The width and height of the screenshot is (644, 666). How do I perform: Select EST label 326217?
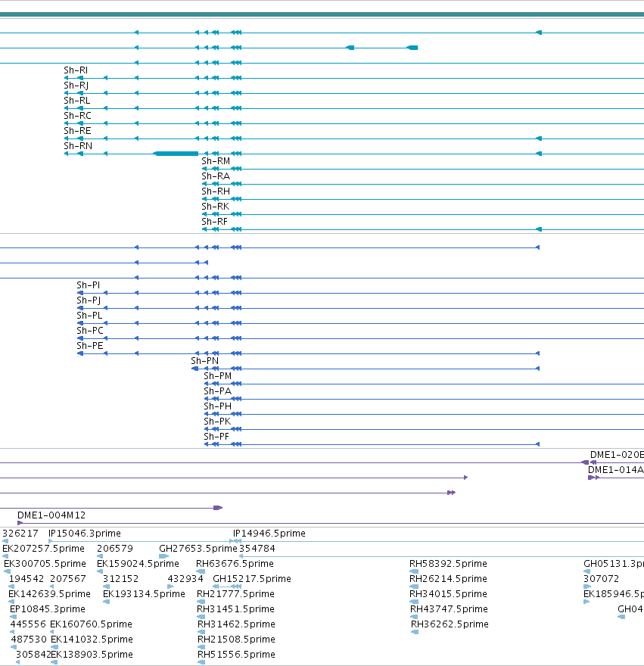point(20,533)
